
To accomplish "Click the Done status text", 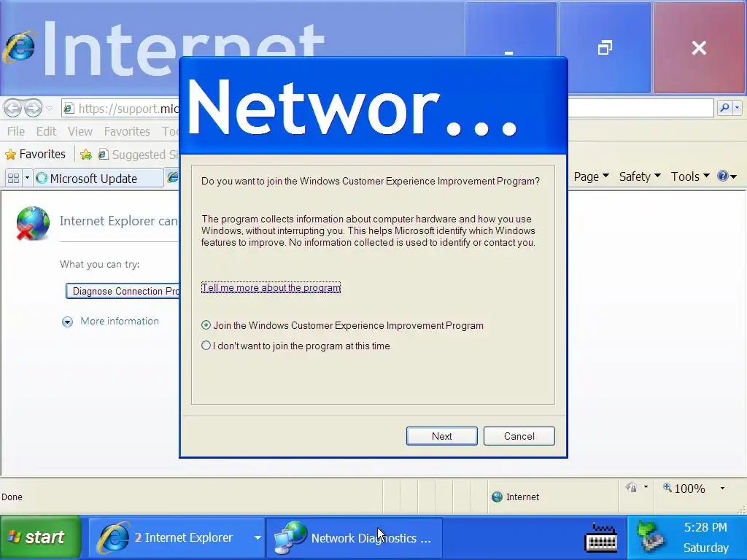I will coord(12,497).
